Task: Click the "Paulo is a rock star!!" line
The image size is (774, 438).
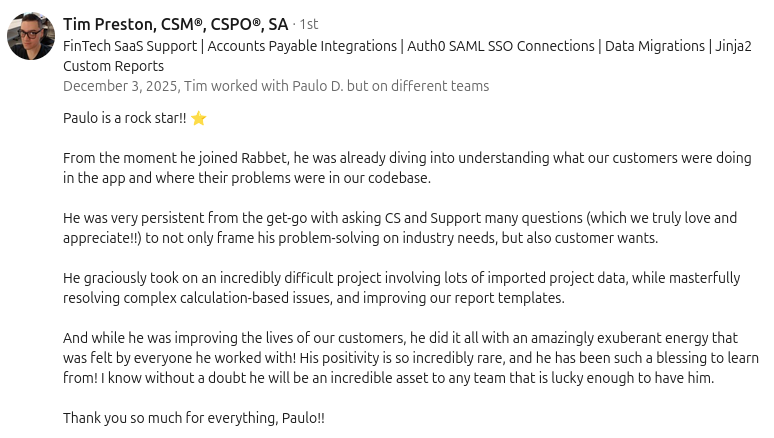Action: [x=124, y=118]
